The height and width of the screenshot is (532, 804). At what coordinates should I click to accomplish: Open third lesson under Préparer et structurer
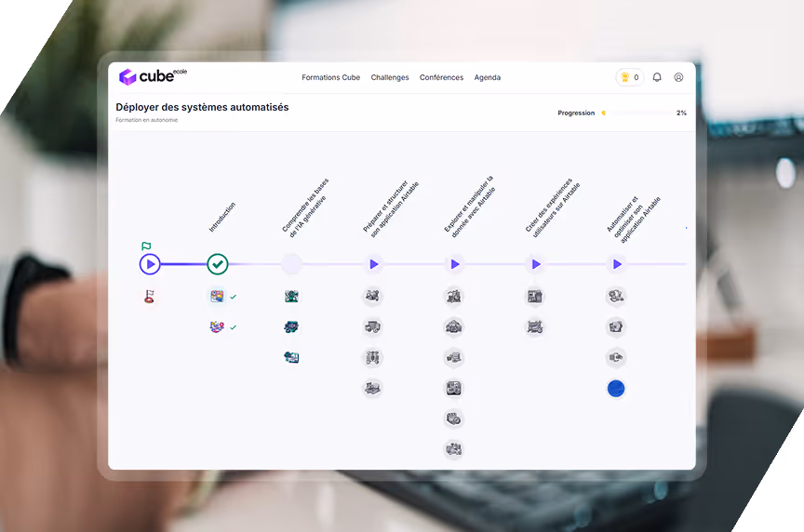[373, 358]
